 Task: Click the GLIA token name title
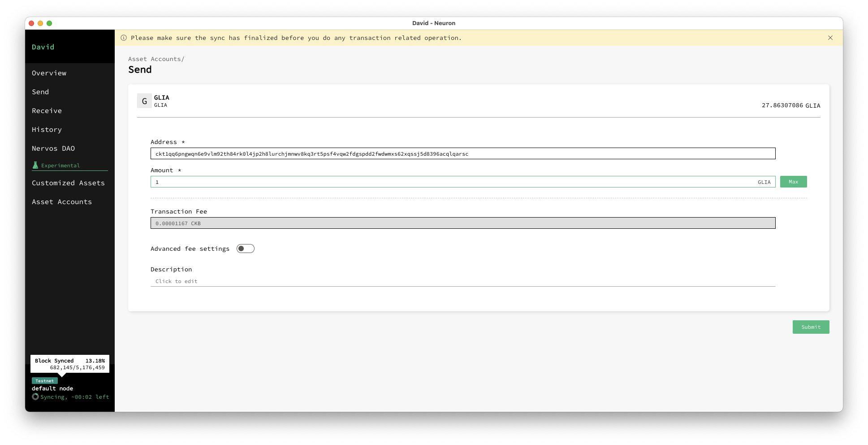pos(162,97)
